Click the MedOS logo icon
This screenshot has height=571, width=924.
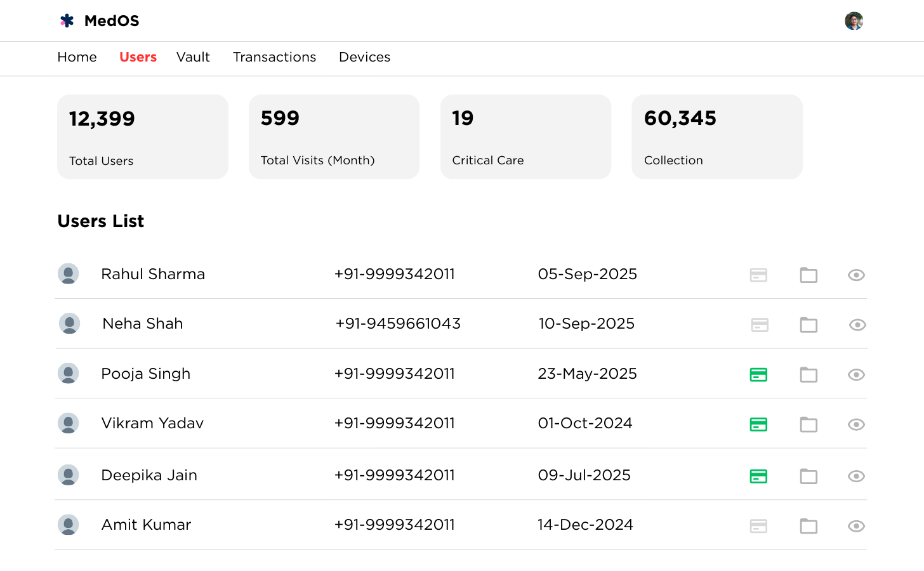pos(67,21)
